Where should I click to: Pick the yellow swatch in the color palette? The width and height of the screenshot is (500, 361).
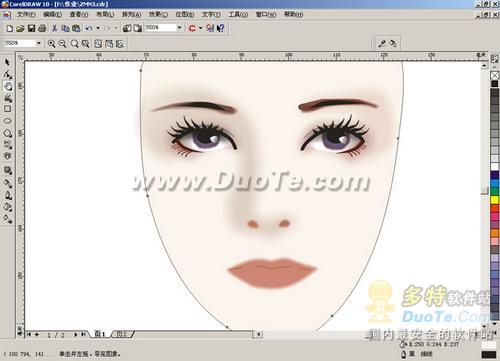click(x=495, y=200)
